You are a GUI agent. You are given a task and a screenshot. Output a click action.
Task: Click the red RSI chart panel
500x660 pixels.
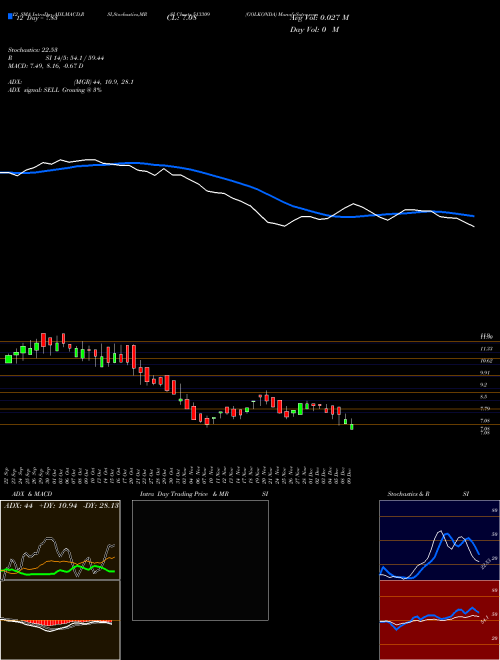coord(439,620)
